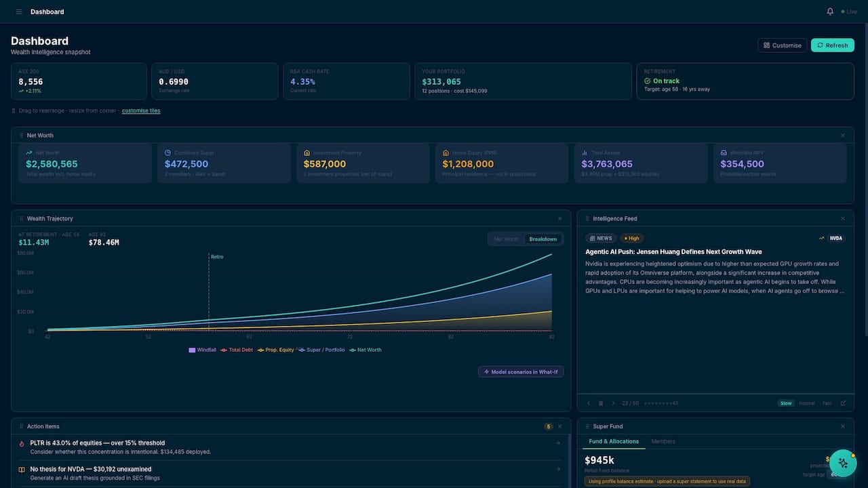Click the NVDA ticker trend icon in Intelligence Feed
Screen dimensions: 868x488
click(821, 238)
